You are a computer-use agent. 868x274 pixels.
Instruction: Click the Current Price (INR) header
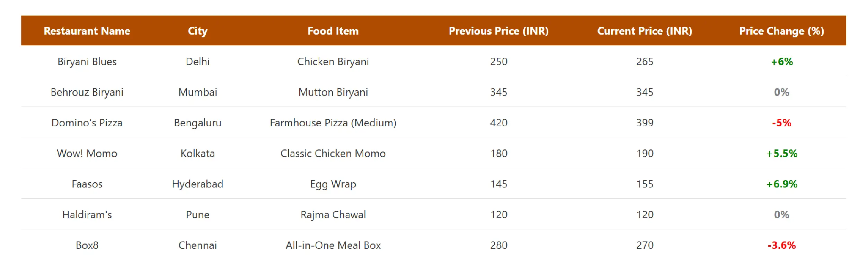coord(645,31)
